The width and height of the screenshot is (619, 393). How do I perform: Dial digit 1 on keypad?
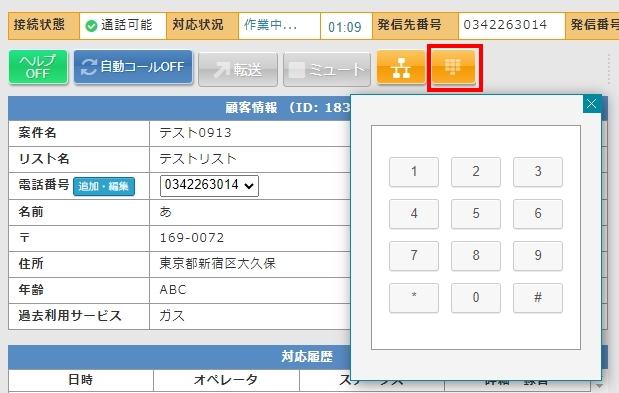click(414, 172)
